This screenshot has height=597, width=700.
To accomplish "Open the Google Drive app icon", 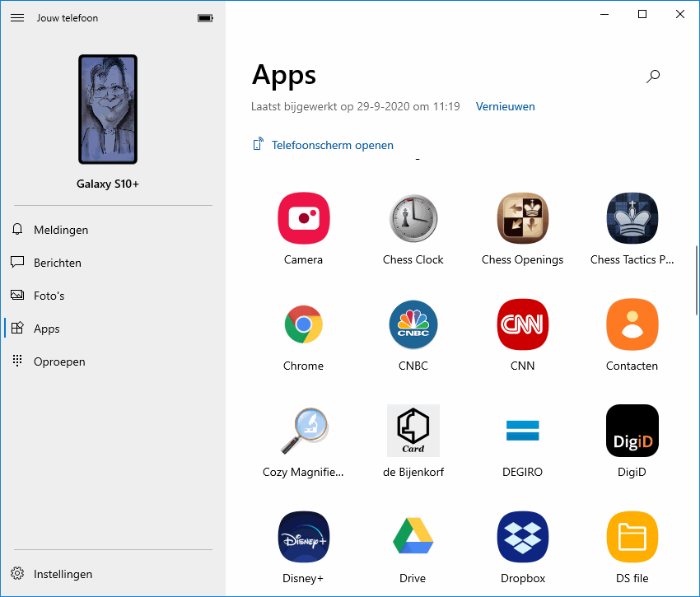I will (x=413, y=536).
